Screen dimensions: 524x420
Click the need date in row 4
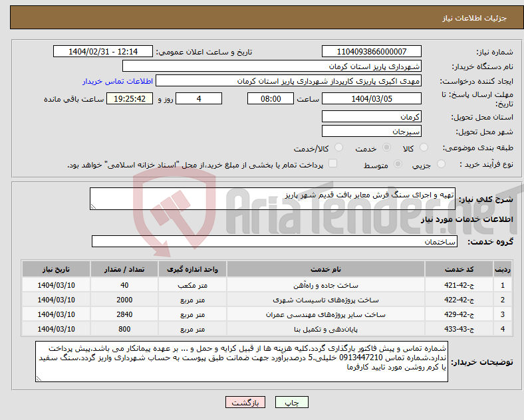56,329
